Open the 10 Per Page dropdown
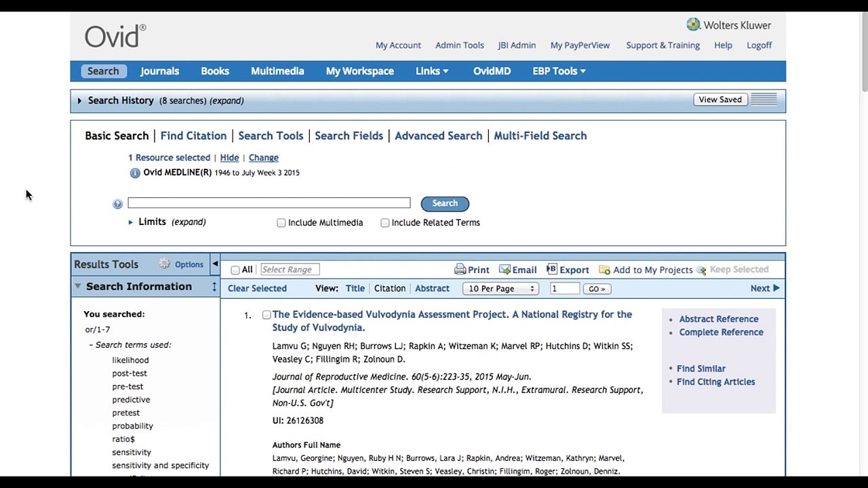The width and height of the screenshot is (868, 488). click(500, 289)
